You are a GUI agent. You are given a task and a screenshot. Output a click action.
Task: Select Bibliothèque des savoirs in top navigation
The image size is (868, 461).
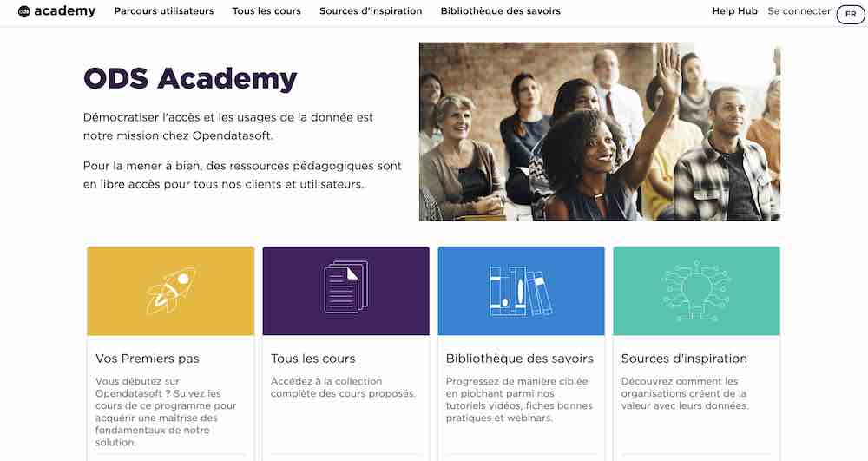click(500, 11)
